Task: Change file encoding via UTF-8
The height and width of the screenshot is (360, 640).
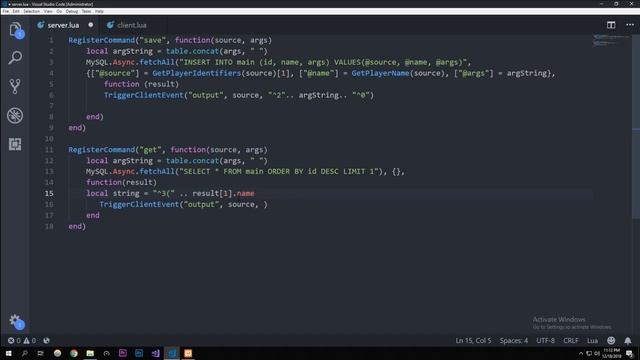Action: point(545,340)
